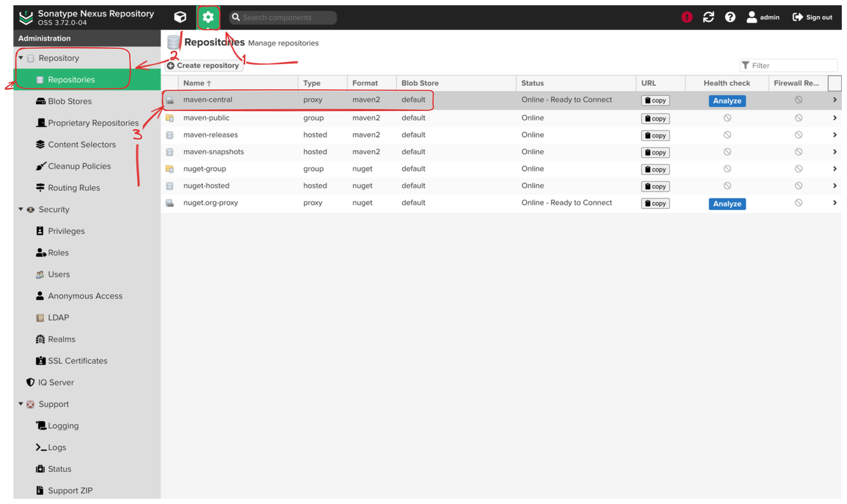This screenshot has height=504, width=847.
Task: Click the nuget.org-proxy repository icon
Action: click(170, 203)
